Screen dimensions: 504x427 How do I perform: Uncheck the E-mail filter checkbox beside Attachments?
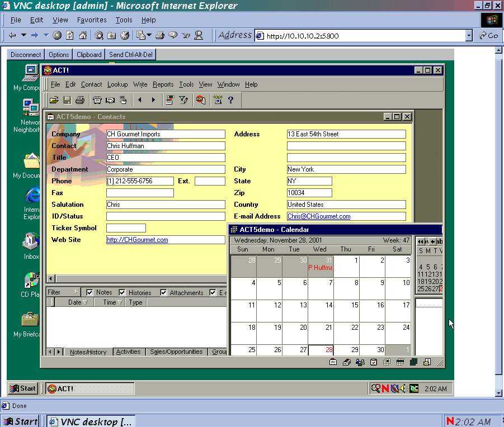213,292
